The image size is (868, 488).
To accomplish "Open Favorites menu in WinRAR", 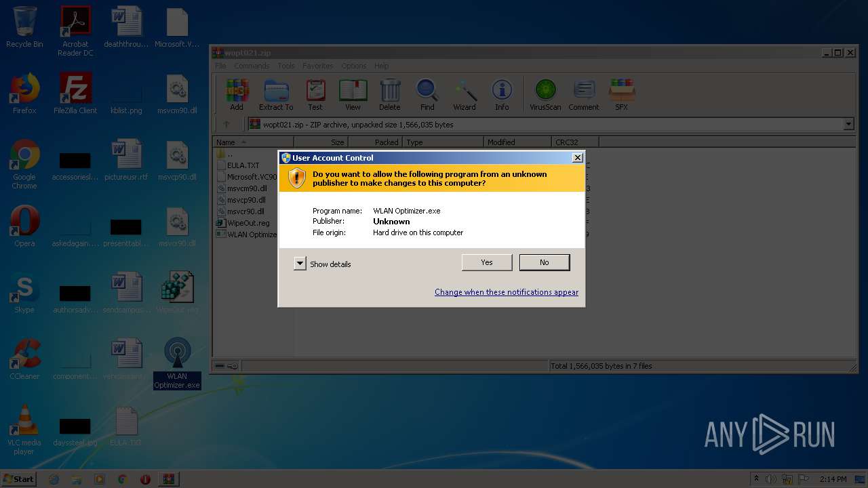I will [x=318, y=66].
